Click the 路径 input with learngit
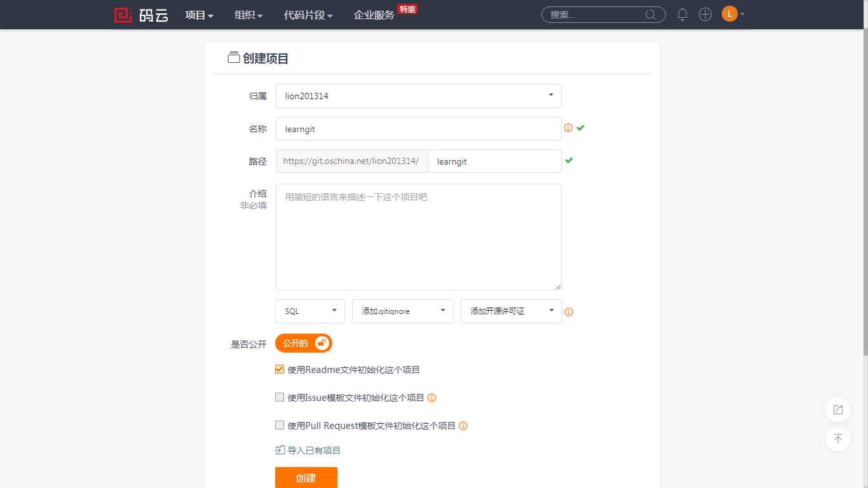 (x=495, y=161)
